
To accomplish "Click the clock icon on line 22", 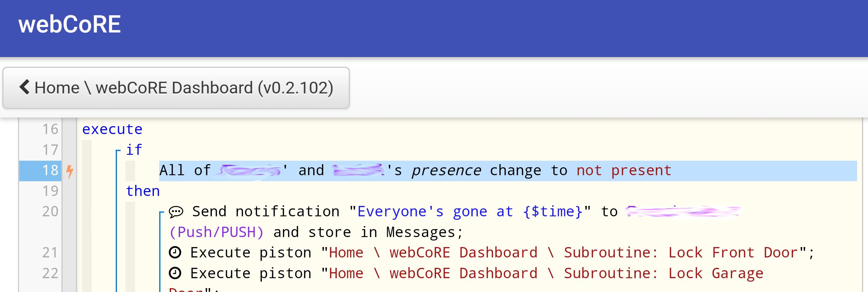I will tap(175, 273).
